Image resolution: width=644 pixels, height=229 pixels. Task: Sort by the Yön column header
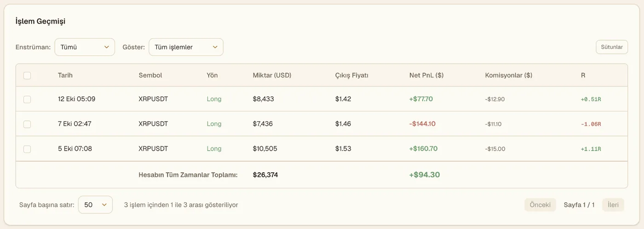(212, 75)
